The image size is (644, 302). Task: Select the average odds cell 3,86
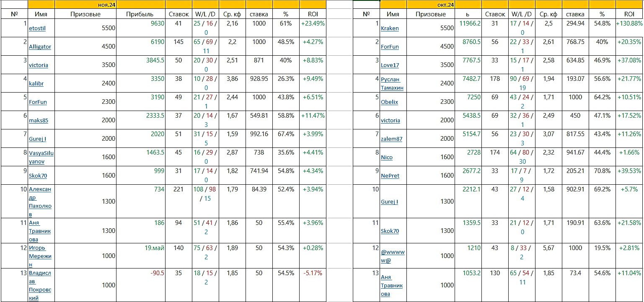tap(232, 83)
